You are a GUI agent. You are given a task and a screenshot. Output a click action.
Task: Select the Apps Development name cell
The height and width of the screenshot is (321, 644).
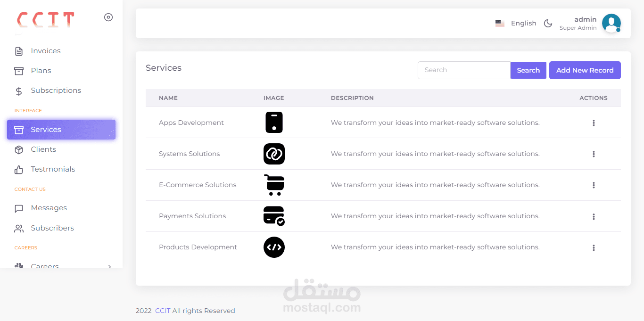tap(191, 123)
